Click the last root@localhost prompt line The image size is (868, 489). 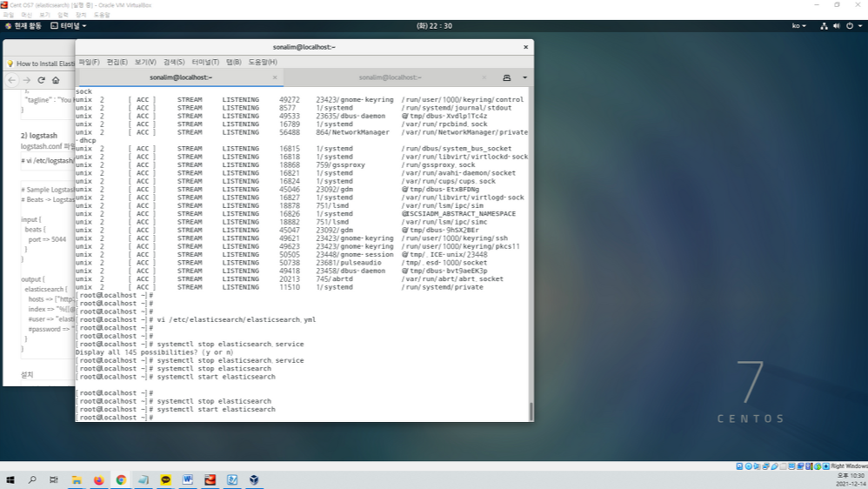(115, 418)
